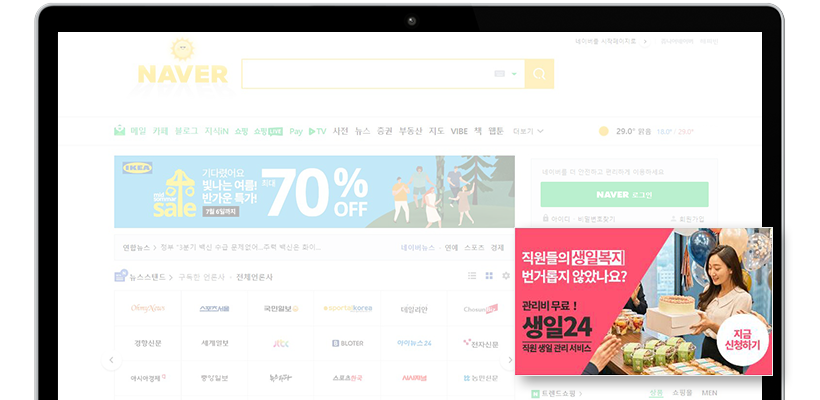Open 지식iN service
The height and width of the screenshot is (400, 820).
(217, 131)
